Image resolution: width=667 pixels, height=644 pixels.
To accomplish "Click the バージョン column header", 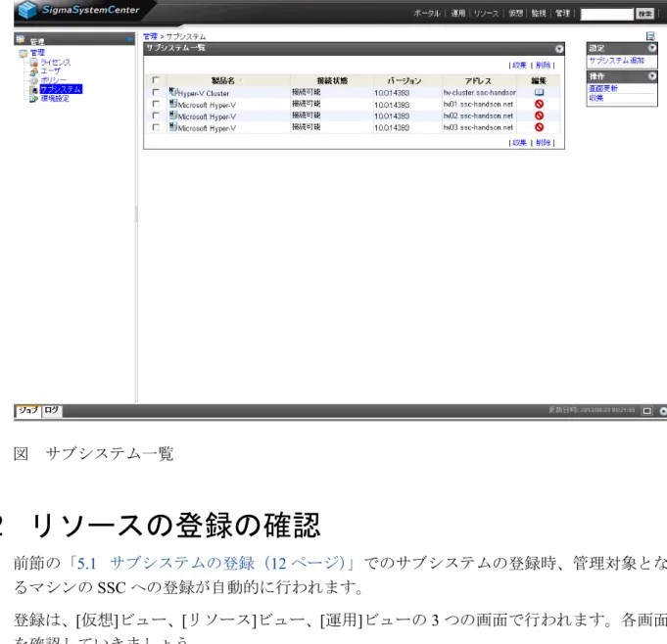I will click(405, 81).
